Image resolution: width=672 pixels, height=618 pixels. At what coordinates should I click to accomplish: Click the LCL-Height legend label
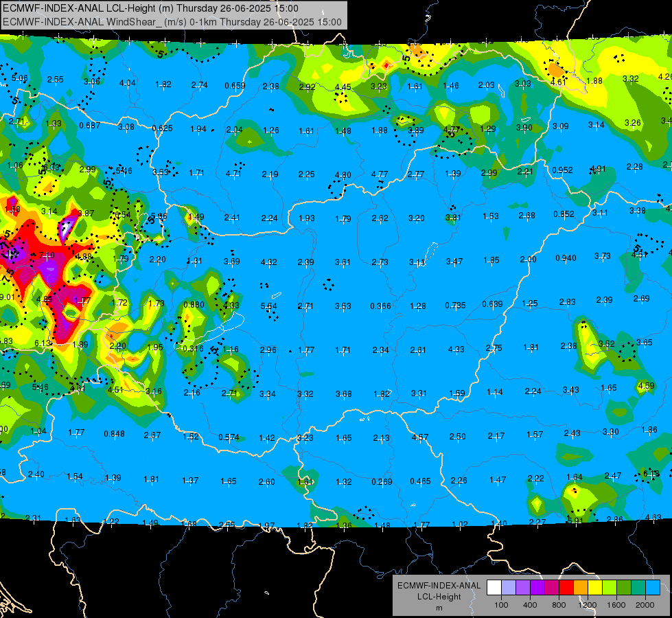pos(439,597)
